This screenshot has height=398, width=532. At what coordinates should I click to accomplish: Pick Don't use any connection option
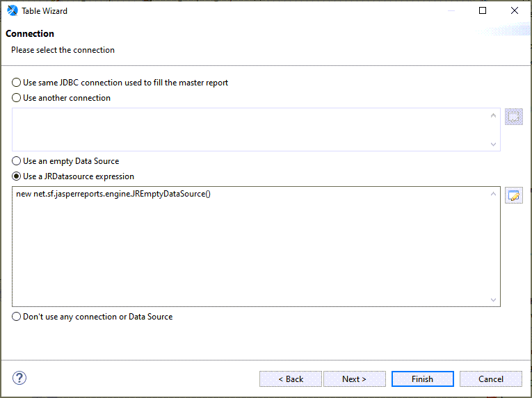17,317
